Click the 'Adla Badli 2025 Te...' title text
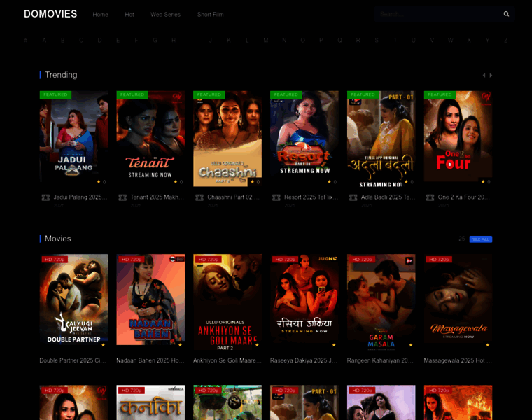This screenshot has width=532, height=420. [388, 197]
